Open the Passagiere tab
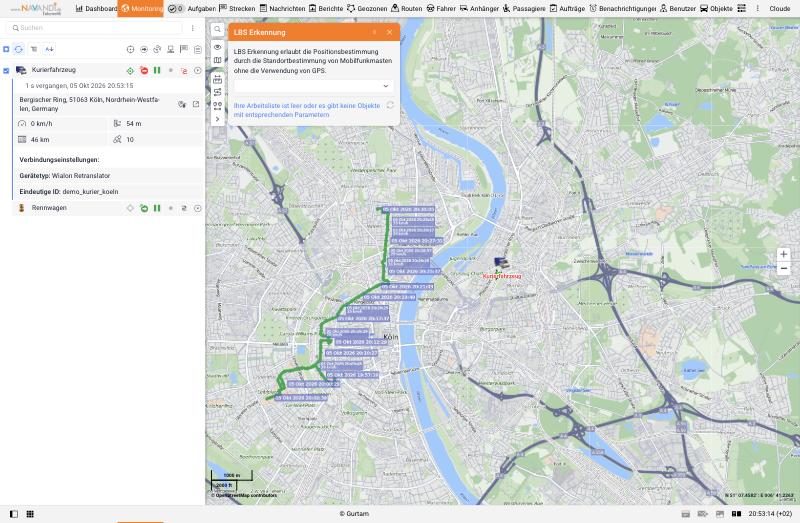The image size is (800, 523). click(x=523, y=9)
